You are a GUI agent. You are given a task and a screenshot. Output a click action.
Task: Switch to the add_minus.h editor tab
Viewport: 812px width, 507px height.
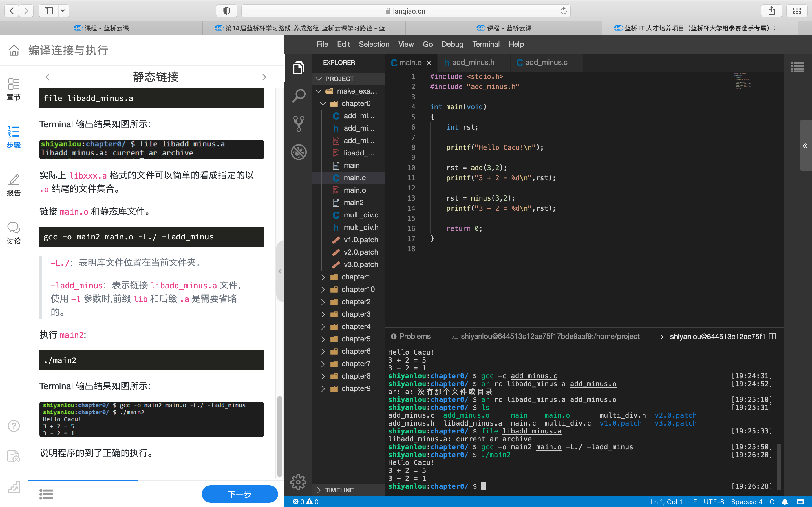pos(473,62)
